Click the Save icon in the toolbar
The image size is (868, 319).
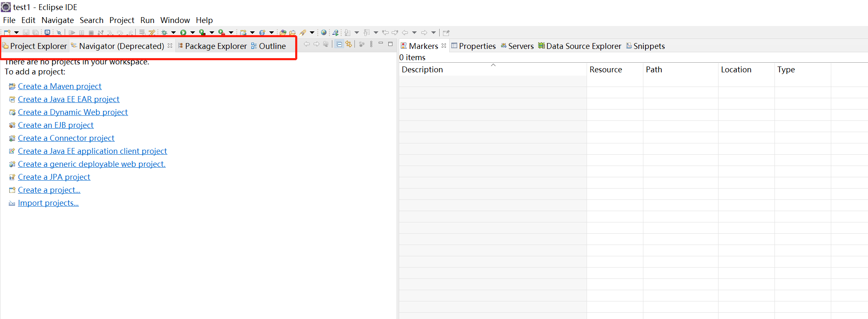pyautogui.click(x=26, y=32)
